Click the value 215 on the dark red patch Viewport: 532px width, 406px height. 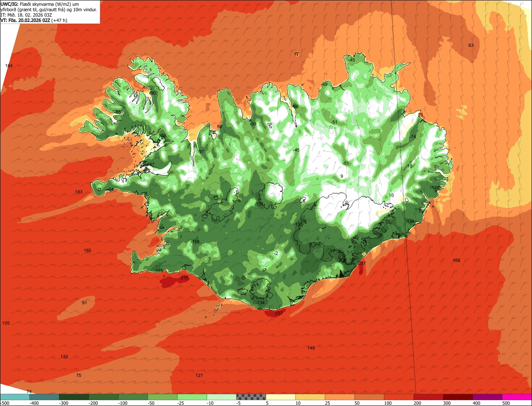click(x=185, y=278)
